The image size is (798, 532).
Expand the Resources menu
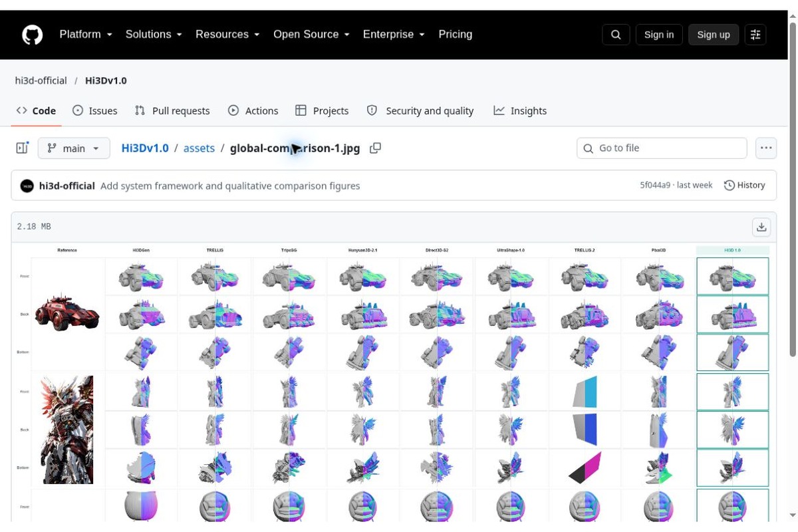click(x=227, y=35)
